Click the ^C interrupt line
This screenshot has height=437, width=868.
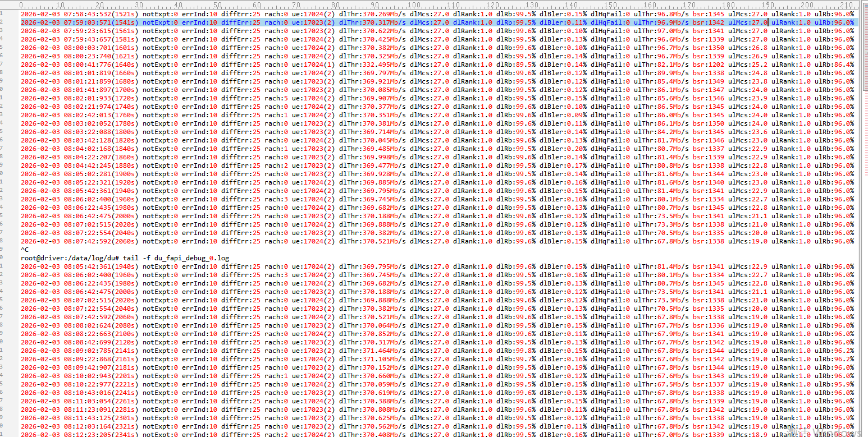[x=25, y=250]
